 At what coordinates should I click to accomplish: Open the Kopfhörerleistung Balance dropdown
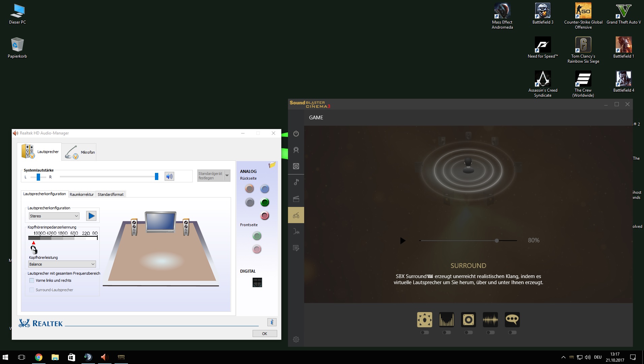[62, 264]
